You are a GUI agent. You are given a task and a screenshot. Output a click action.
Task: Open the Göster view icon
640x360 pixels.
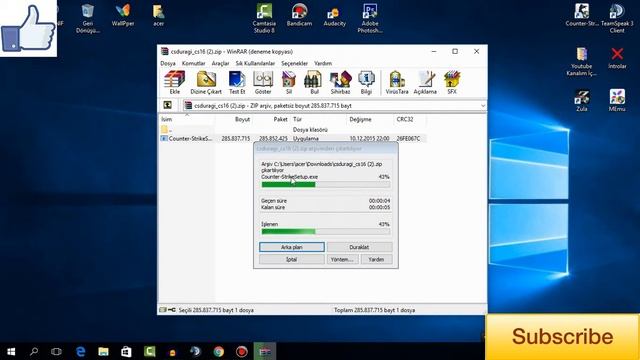point(263,82)
